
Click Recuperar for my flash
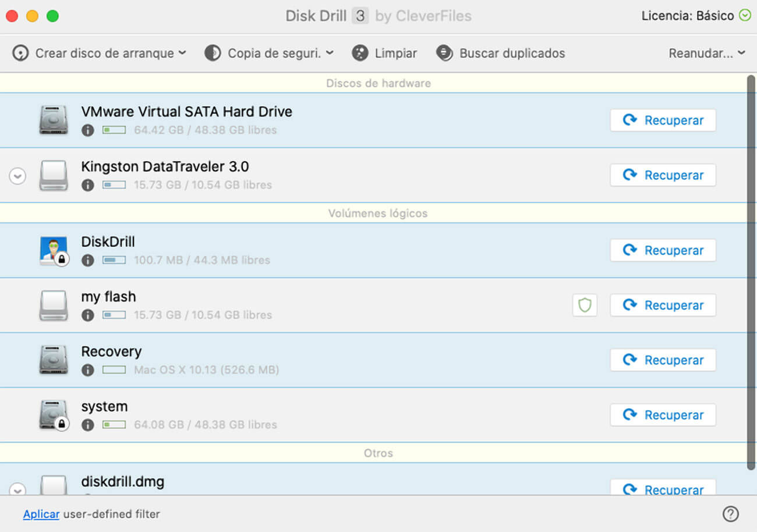click(x=663, y=305)
